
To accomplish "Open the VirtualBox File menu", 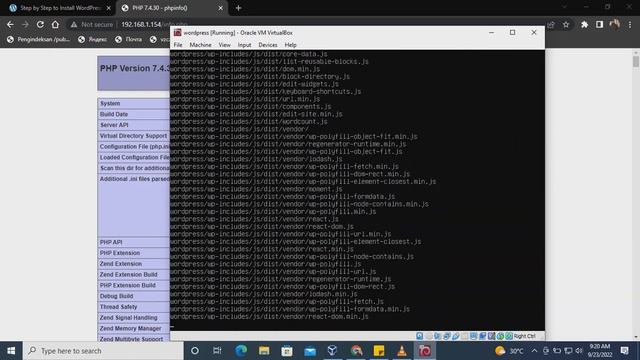I will (x=178, y=45).
